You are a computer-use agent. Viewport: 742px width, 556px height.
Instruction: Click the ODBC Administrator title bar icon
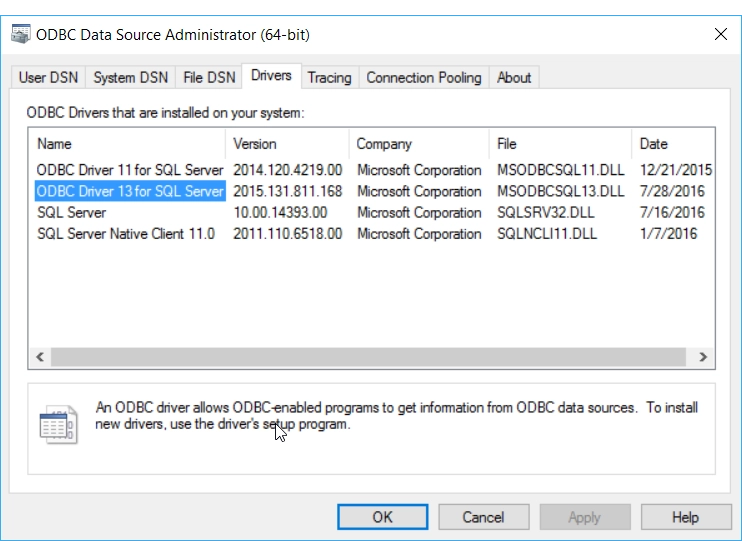20,35
